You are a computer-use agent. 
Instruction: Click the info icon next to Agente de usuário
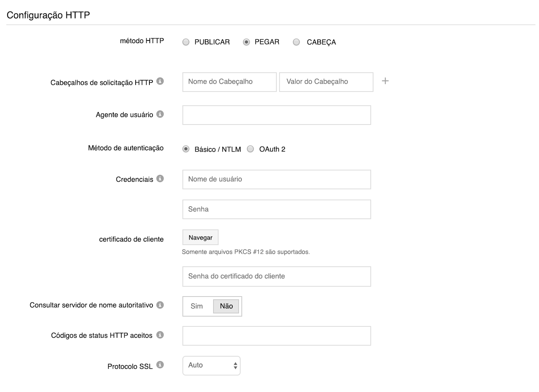pos(160,114)
